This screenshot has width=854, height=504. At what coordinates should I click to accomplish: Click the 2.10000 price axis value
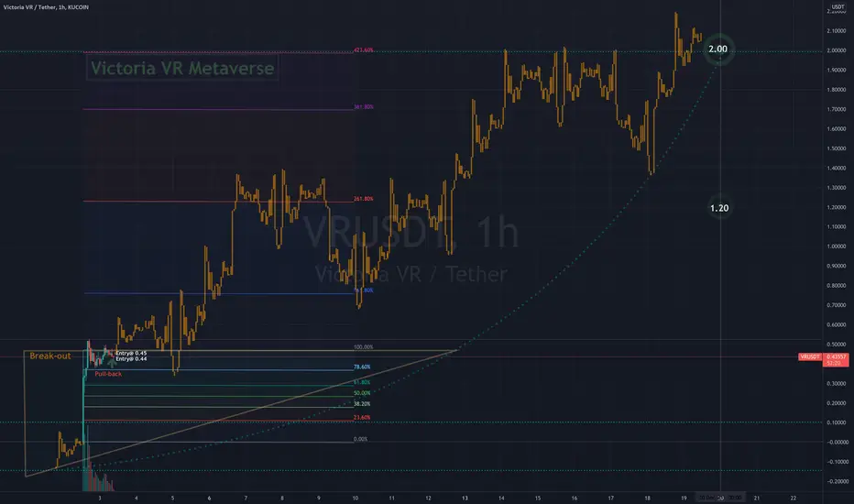(x=836, y=31)
